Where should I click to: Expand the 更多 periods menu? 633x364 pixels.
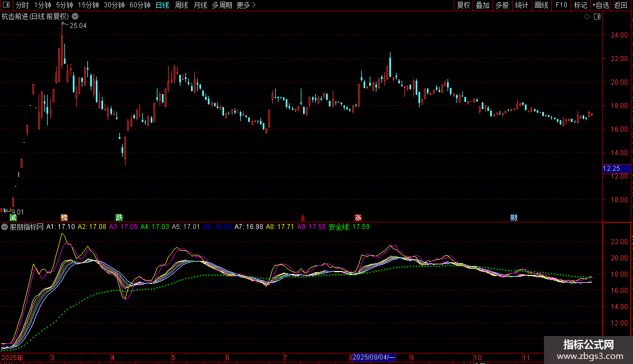(x=246, y=5)
